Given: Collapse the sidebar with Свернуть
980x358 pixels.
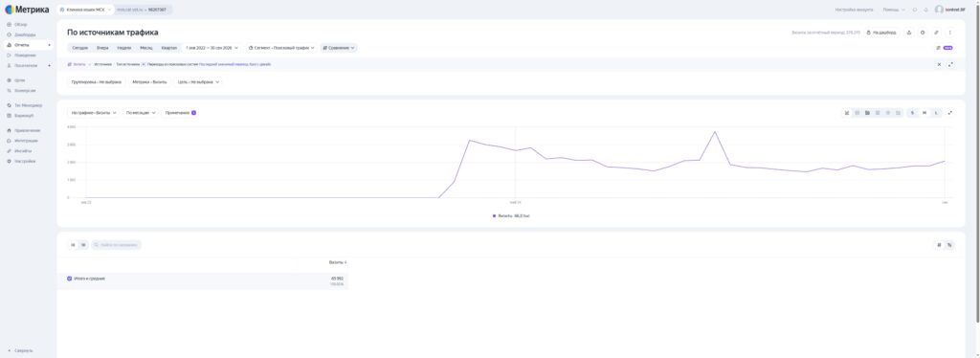Looking at the screenshot, I should (x=21, y=350).
